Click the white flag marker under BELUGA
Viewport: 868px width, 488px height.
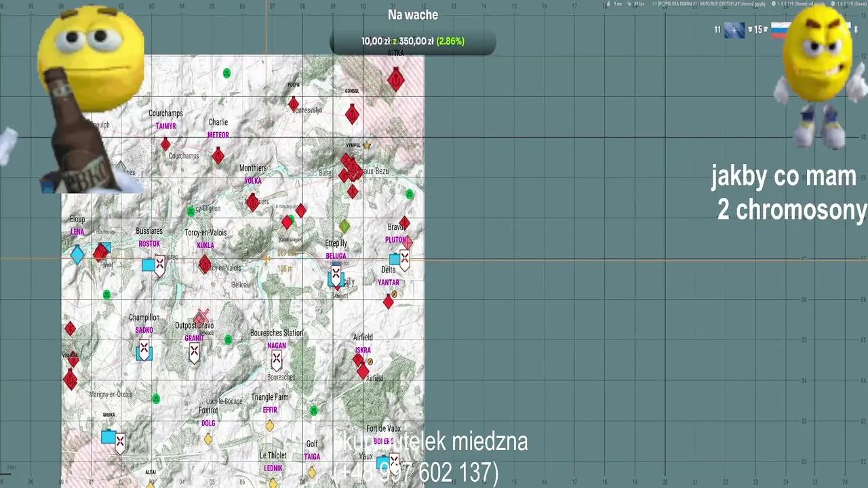[x=335, y=277]
